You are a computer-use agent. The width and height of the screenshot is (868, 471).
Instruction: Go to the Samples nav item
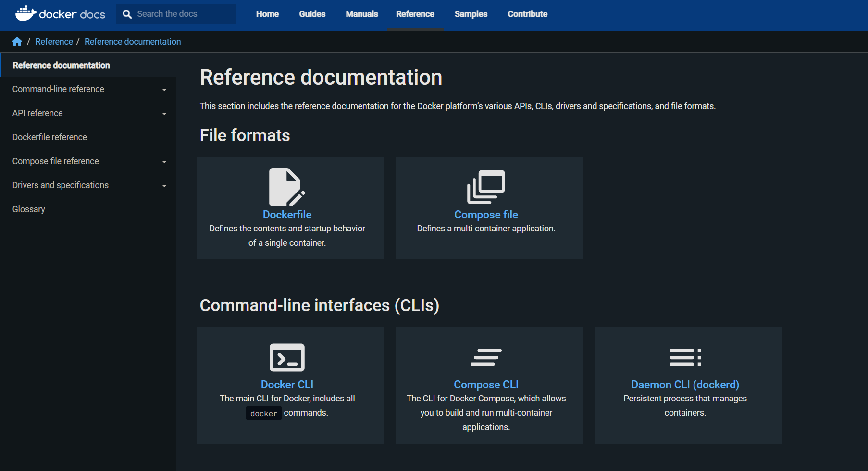point(471,14)
